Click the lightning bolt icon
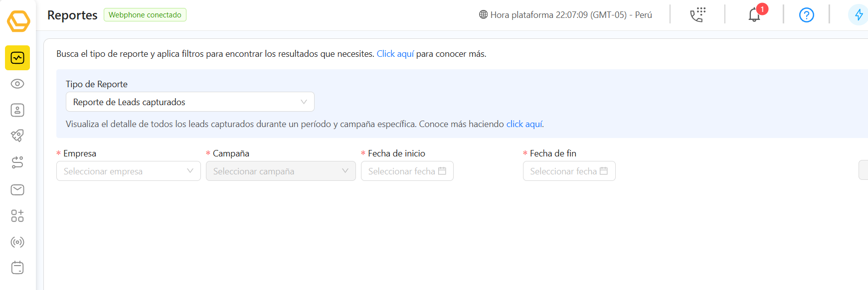The width and height of the screenshot is (868, 290). tap(859, 15)
